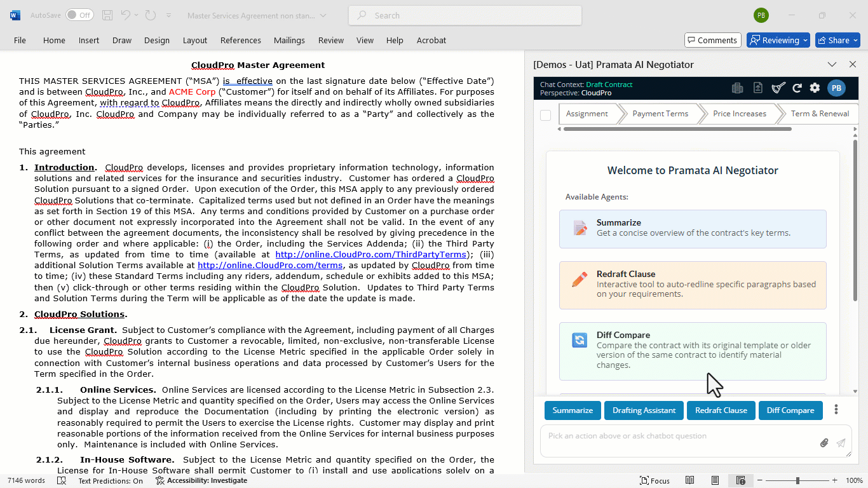Click the upload document icon in Pramata header

[757, 88]
